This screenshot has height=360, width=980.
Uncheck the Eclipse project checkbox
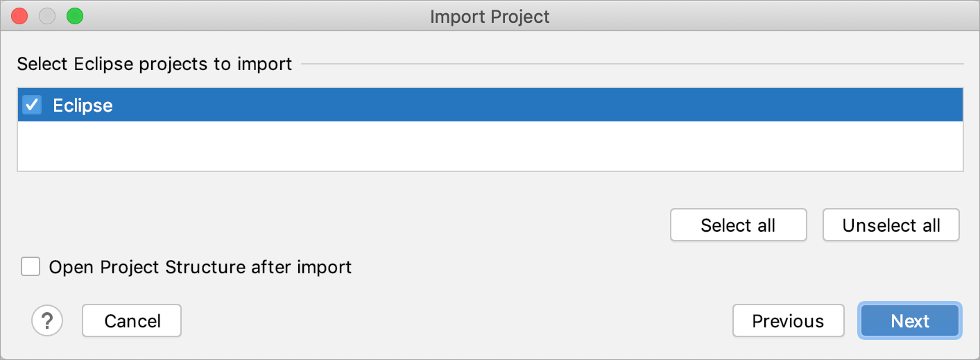(32, 105)
